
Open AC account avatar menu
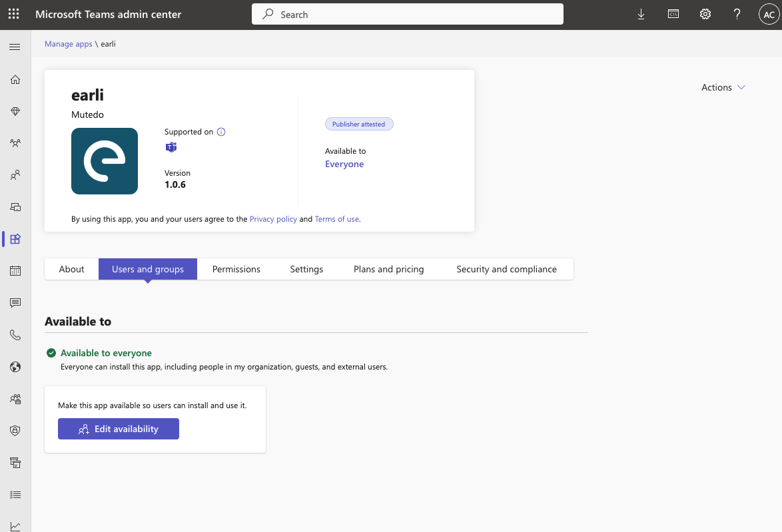click(769, 15)
